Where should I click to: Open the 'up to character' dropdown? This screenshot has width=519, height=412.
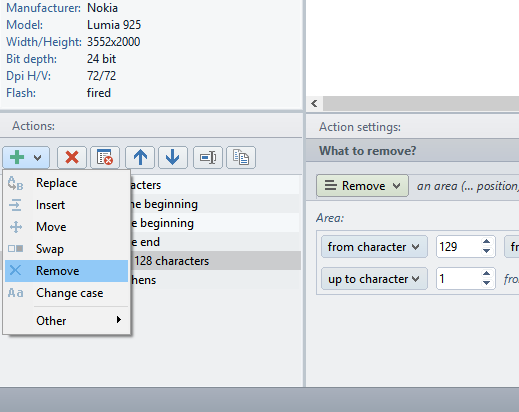[x=374, y=279]
